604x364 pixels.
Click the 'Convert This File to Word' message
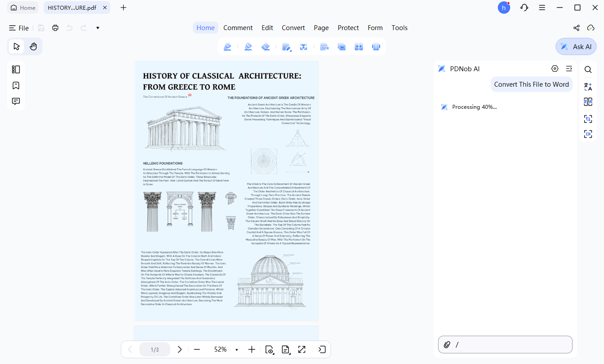[531, 84]
